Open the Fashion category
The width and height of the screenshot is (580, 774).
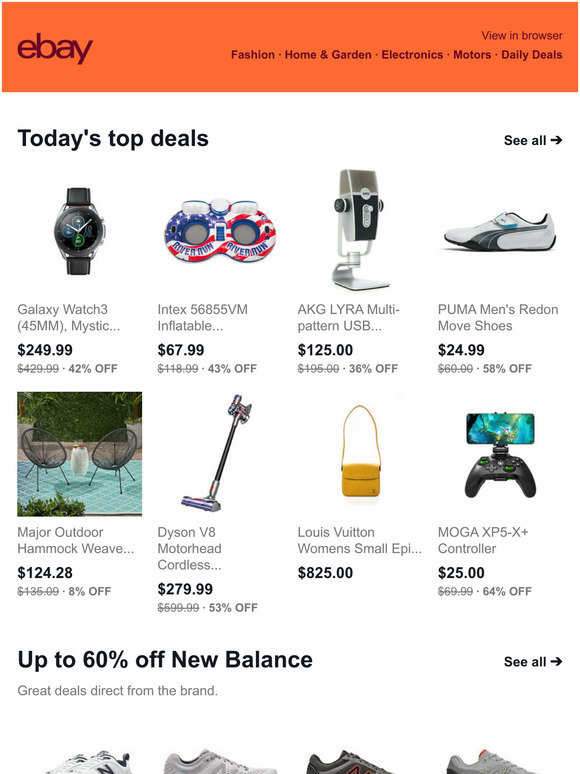tap(253, 55)
